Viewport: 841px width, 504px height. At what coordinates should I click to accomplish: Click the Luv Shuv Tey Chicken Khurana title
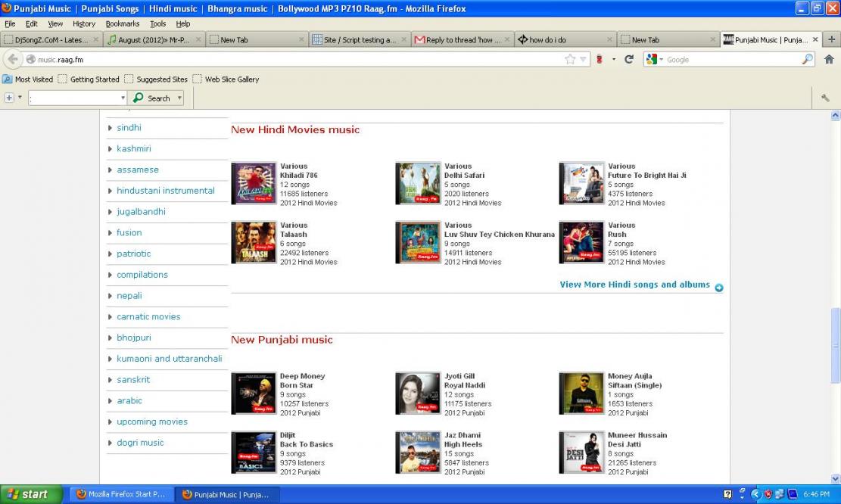pos(500,235)
